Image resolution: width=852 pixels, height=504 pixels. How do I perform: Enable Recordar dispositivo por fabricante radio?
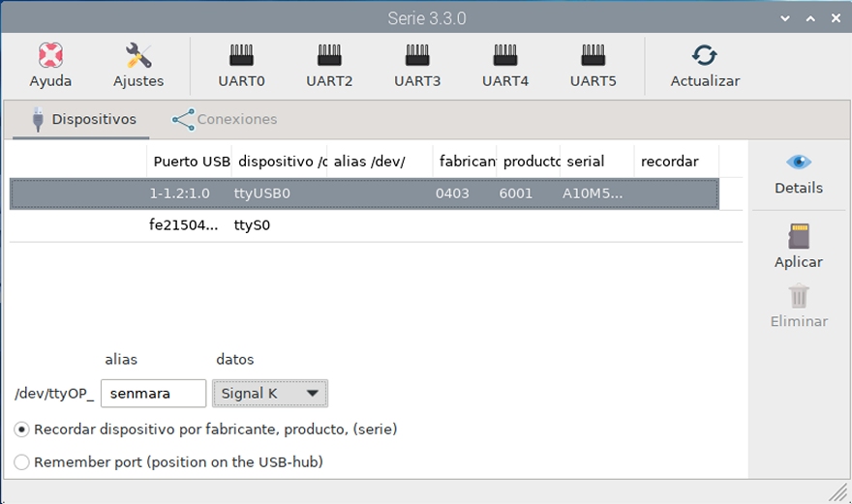click(21, 430)
